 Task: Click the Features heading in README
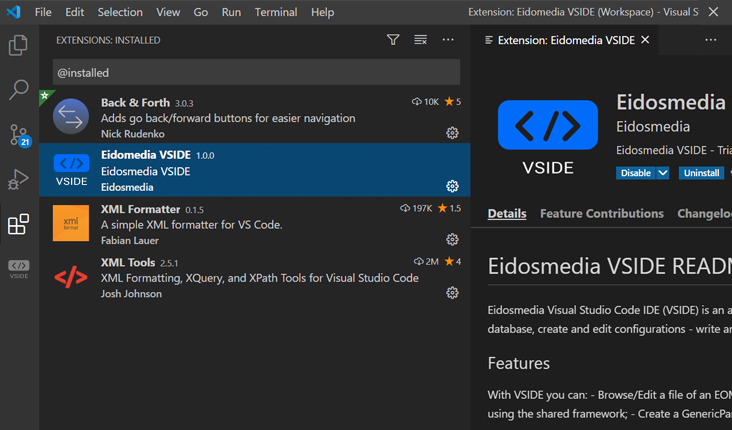pos(519,363)
